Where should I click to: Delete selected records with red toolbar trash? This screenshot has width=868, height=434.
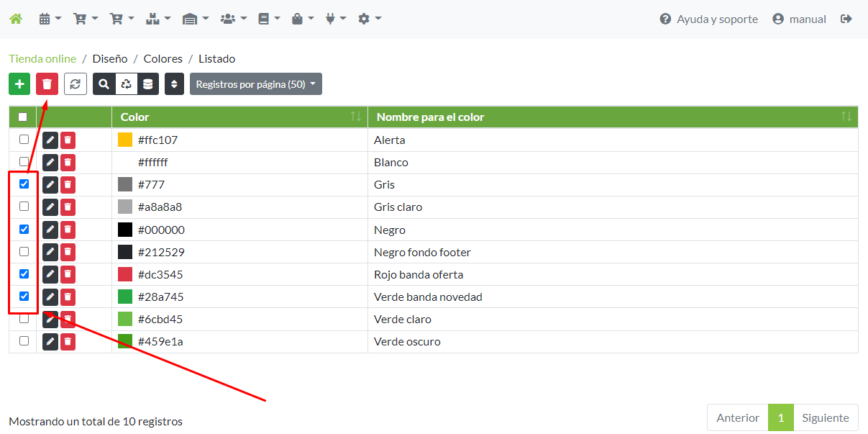47,84
